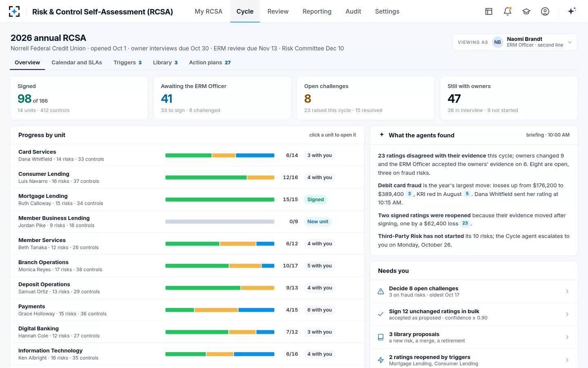This screenshot has height=368, width=588.
Task: Show the Triggers sub-tab
Action: (x=127, y=63)
